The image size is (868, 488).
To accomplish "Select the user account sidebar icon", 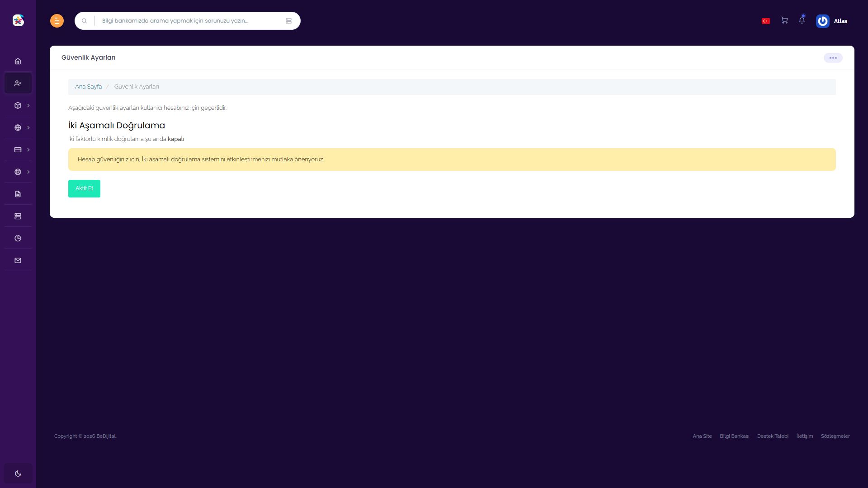I will 18,83.
